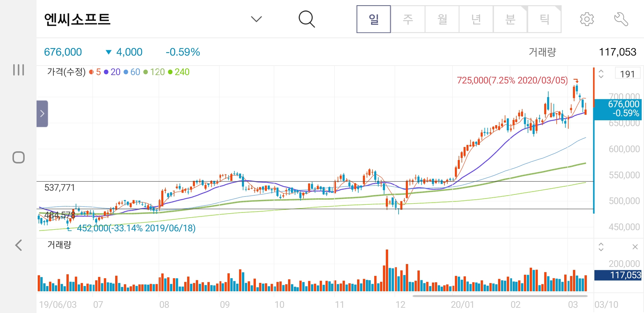Viewport: 644px width, 313px height.
Task: Click the 03/10 date label
Action: pyautogui.click(x=606, y=305)
